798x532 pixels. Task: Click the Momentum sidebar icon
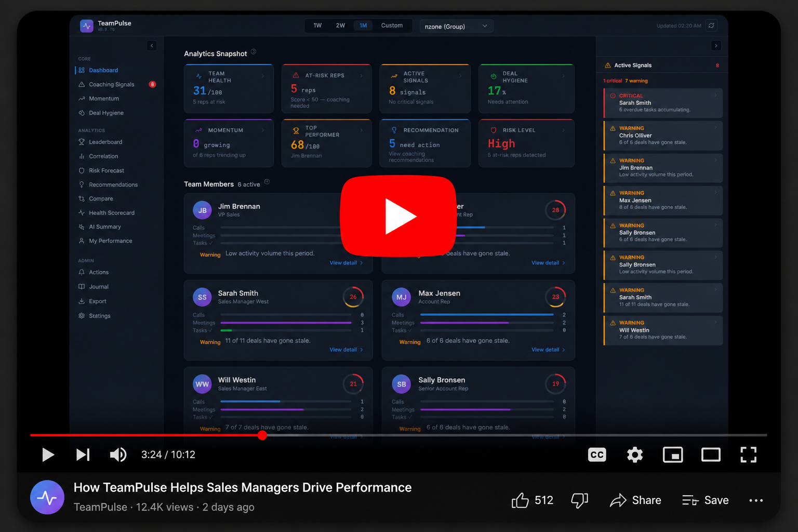pos(82,99)
